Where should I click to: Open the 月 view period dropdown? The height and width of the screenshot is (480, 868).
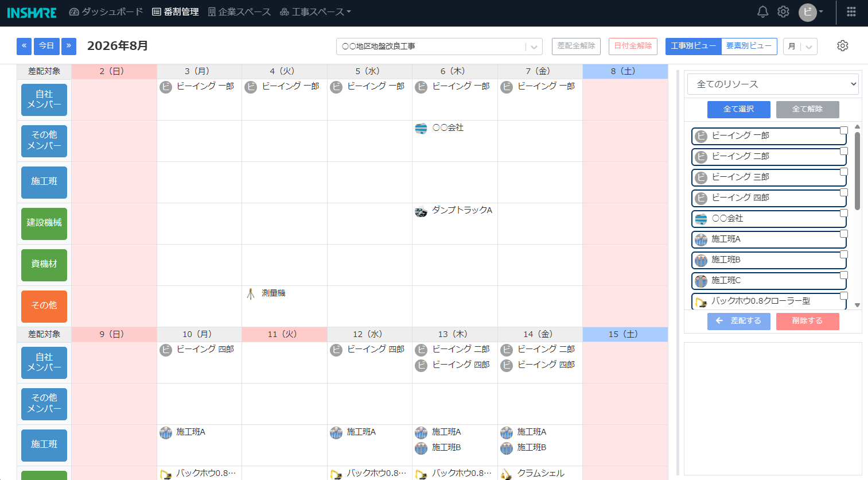click(800, 47)
